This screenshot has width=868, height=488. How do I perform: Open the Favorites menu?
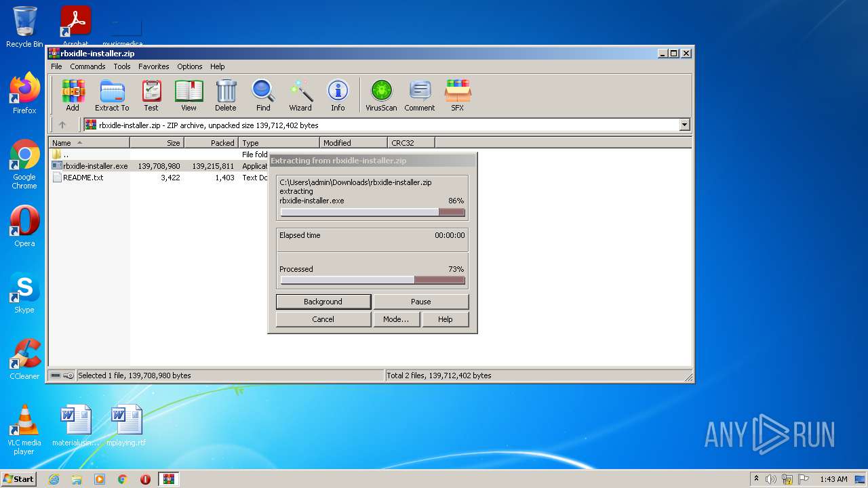point(154,66)
